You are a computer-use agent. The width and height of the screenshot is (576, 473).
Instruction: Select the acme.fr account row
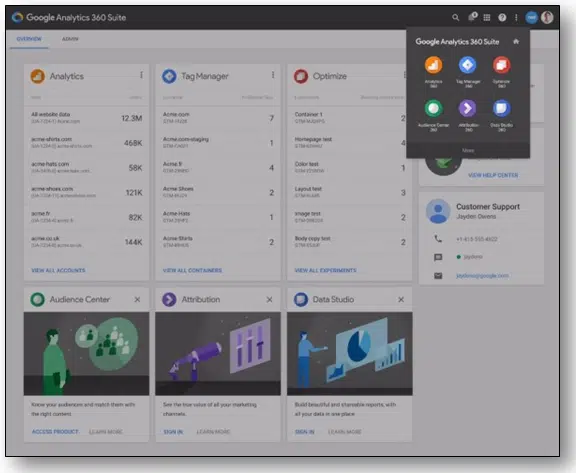pos(87,217)
